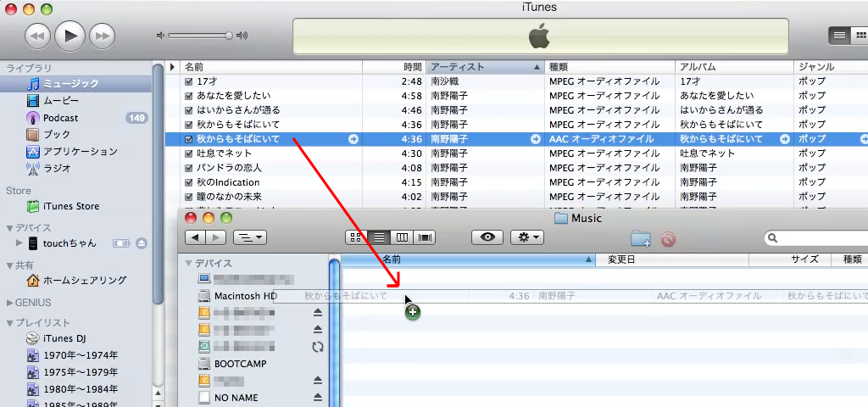868x407 pixels.
Task: Click the arrow link beside selected artist 南野陽子
Action: (x=536, y=139)
